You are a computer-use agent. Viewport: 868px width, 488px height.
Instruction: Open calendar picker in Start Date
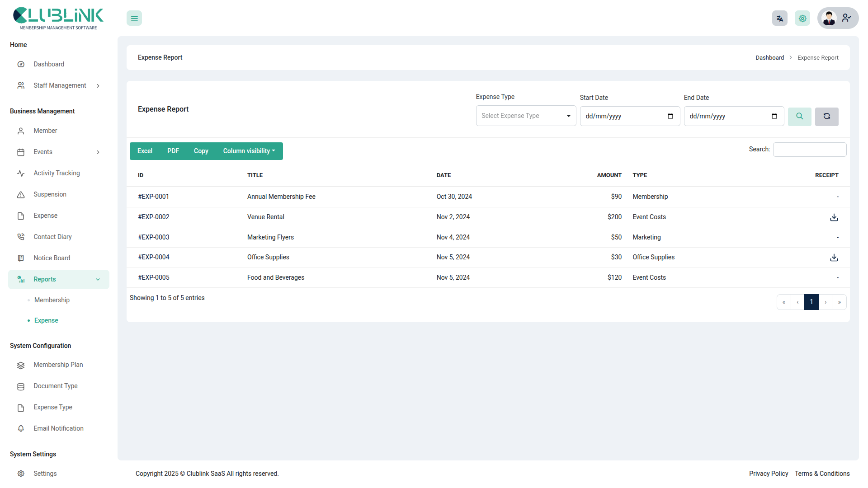click(x=670, y=116)
